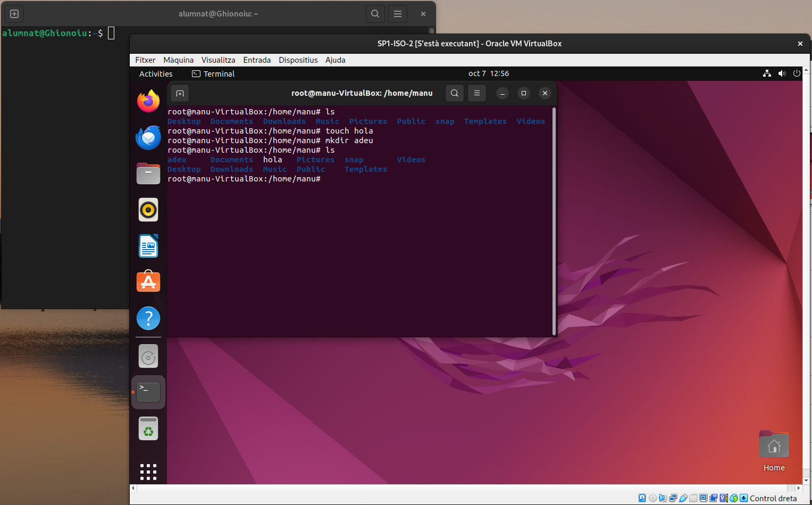
Task: Click the guest volume icon in top bar
Action: click(782, 73)
